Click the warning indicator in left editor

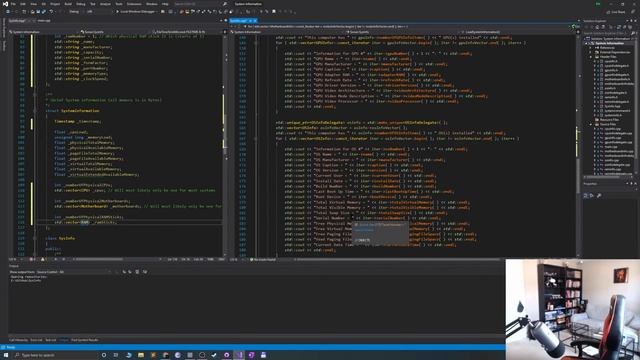pos(43,259)
